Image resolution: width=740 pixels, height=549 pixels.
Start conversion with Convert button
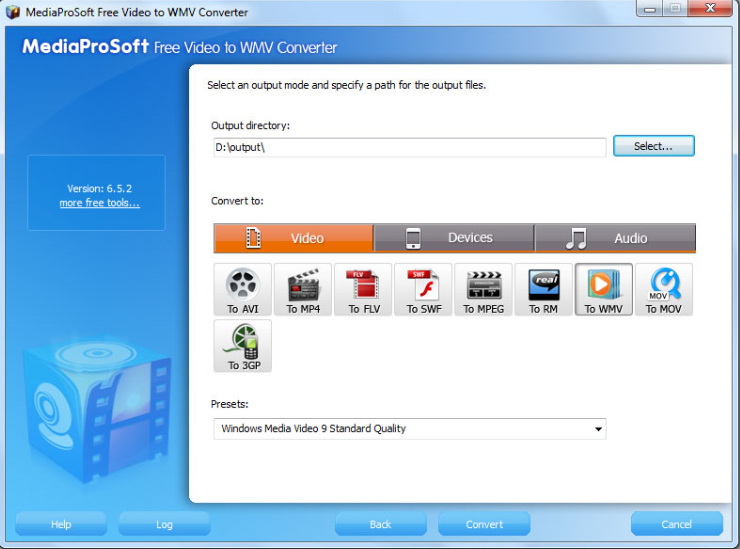[484, 524]
